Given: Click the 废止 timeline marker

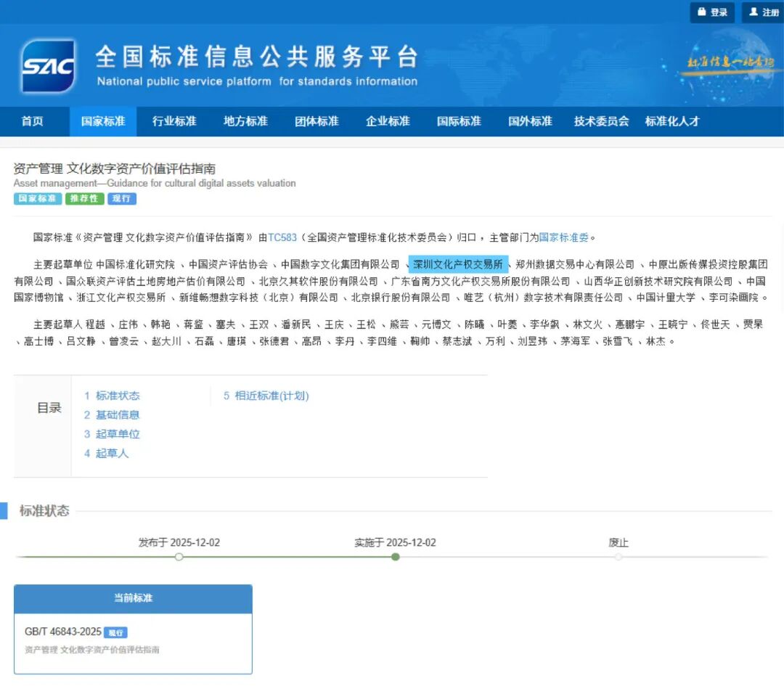Looking at the screenshot, I should (618, 557).
